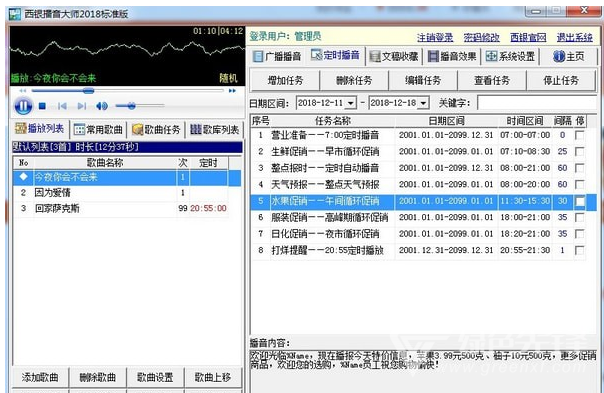Open the 西银官网 link

[x=528, y=37]
